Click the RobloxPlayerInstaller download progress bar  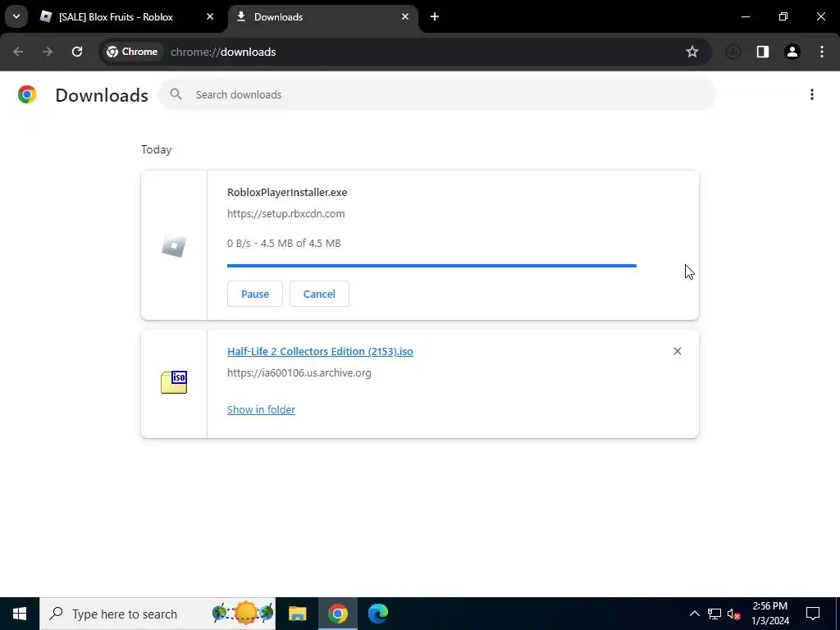tap(431, 265)
